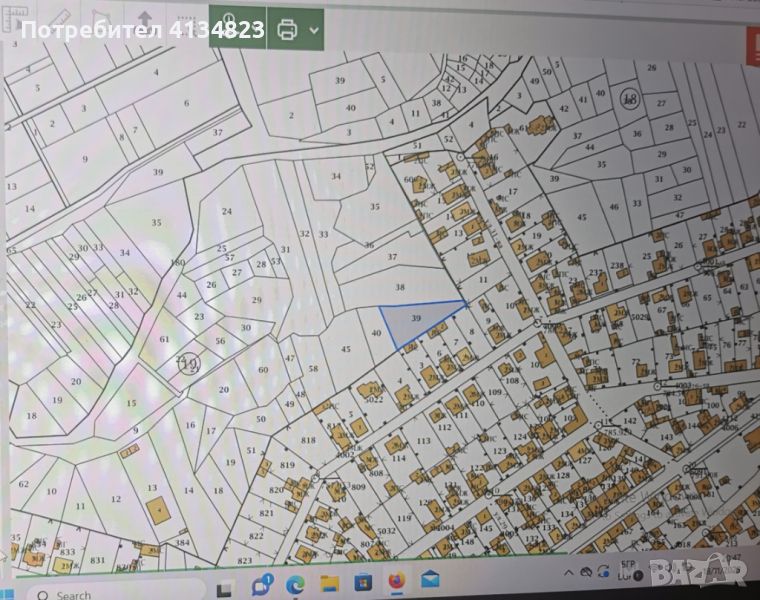
Task: Open the Mail app from taskbar
Action: 430,579
